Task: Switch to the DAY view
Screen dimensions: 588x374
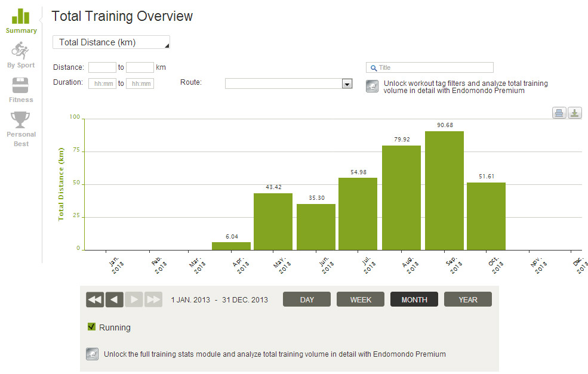Action: click(x=307, y=299)
